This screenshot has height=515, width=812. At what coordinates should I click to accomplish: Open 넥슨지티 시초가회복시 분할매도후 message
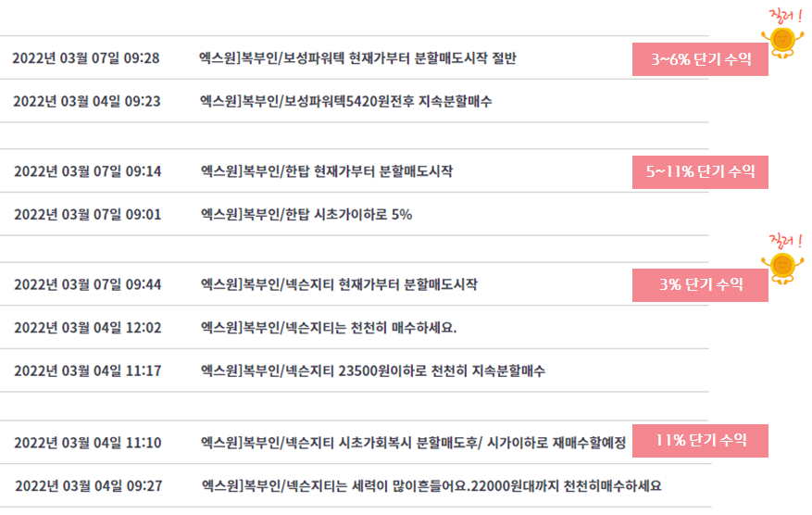(x=413, y=443)
